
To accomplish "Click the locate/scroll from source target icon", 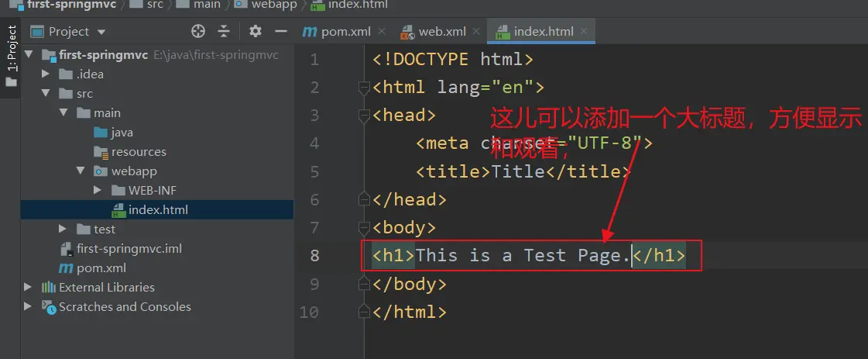I will pyautogui.click(x=198, y=32).
